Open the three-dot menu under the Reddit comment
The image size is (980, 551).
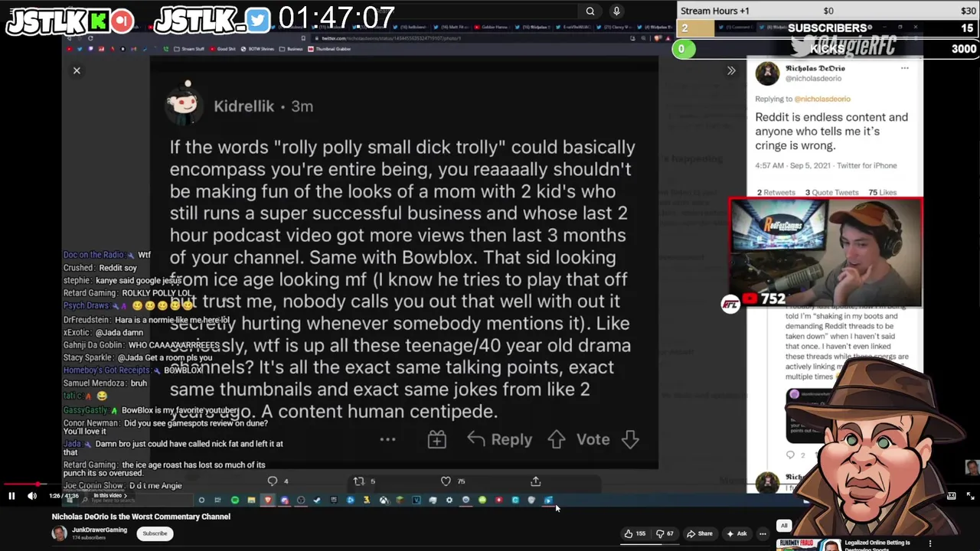(387, 439)
